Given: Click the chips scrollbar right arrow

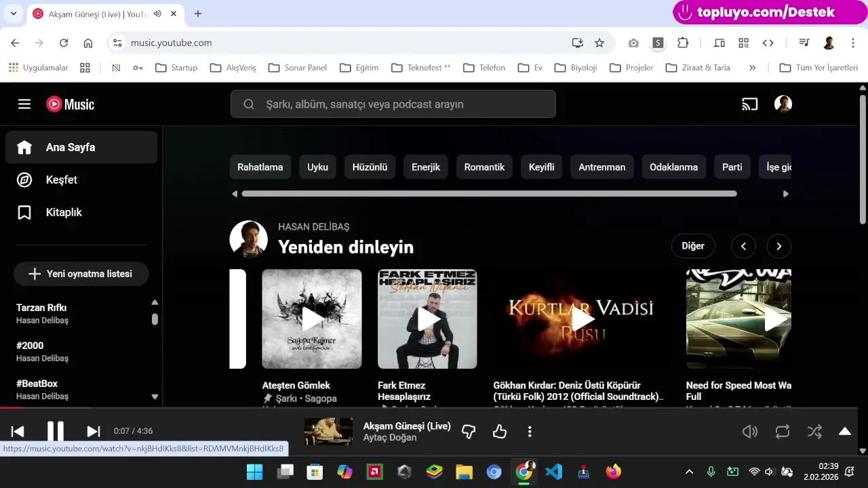Looking at the screenshot, I should [786, 194].
